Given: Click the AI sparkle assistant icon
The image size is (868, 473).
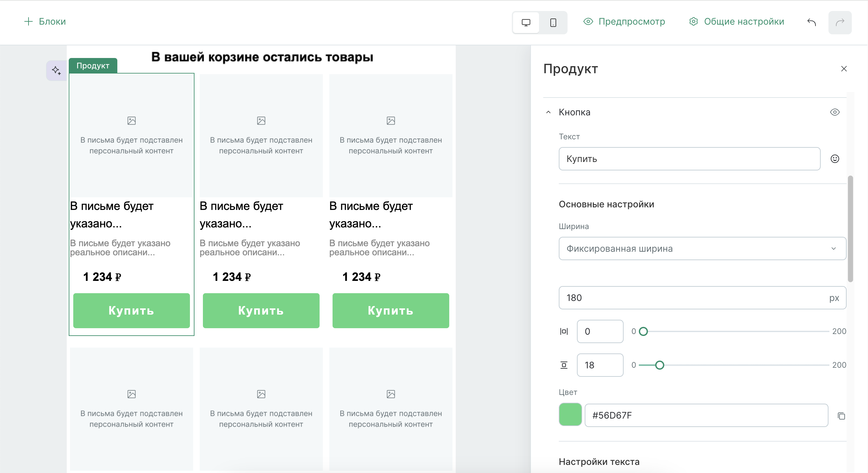Looking at the screenshot, I should pyautogui.click(x=56, y=70).
